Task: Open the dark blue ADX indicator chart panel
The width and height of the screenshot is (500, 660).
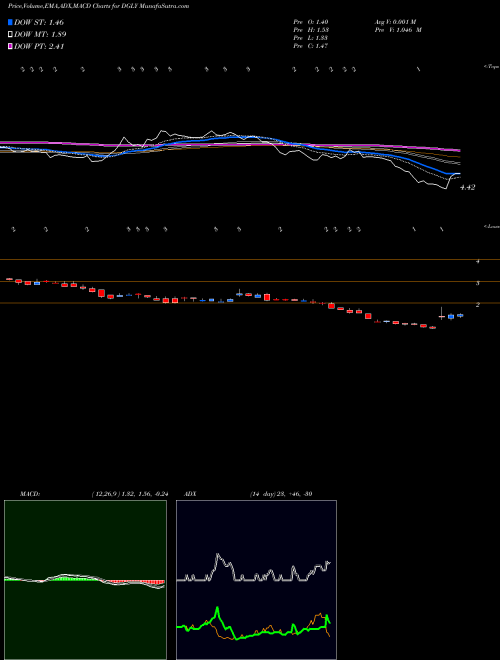Action: coord(256,580)
